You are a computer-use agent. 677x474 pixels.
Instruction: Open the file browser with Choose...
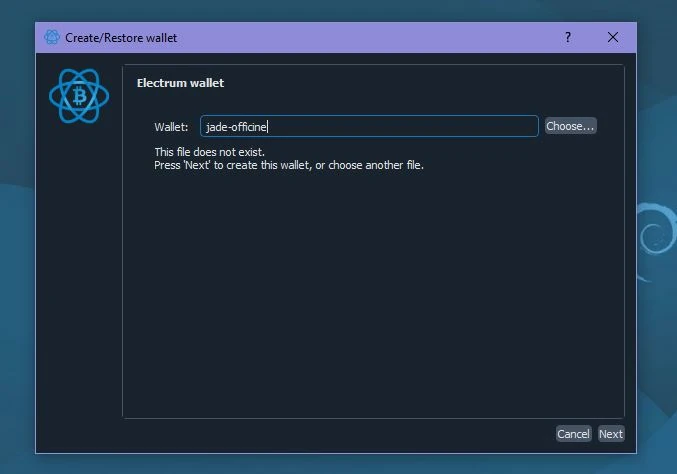[570, 126]
